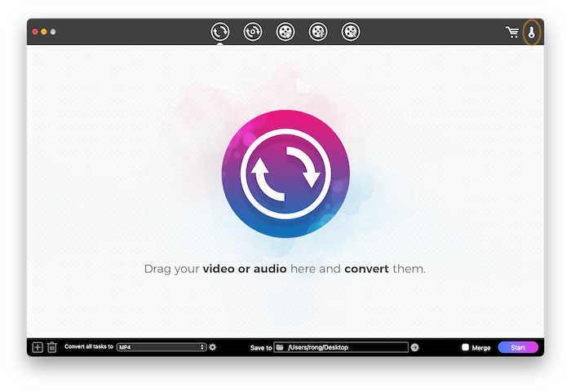Select the third film reel toolbar icon

click(285, 33)
